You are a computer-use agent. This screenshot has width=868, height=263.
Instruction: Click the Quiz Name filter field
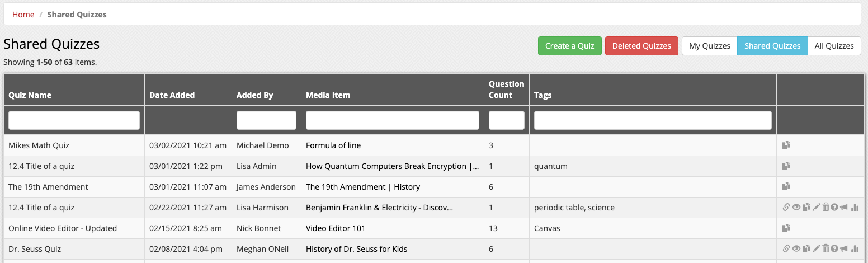coord(74,120)
